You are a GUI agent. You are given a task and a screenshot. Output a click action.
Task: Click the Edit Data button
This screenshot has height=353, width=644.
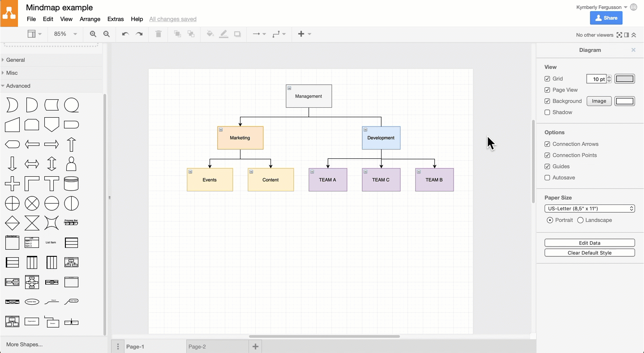(590, 243)
